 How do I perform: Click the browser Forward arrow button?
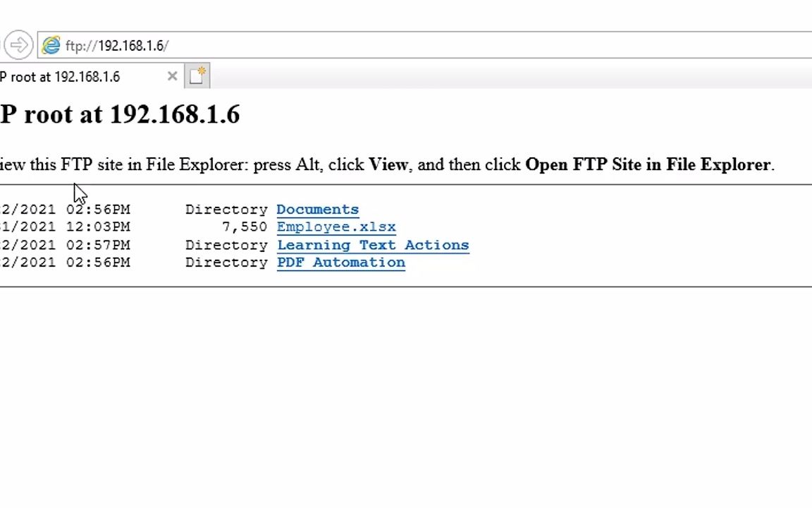18,45
